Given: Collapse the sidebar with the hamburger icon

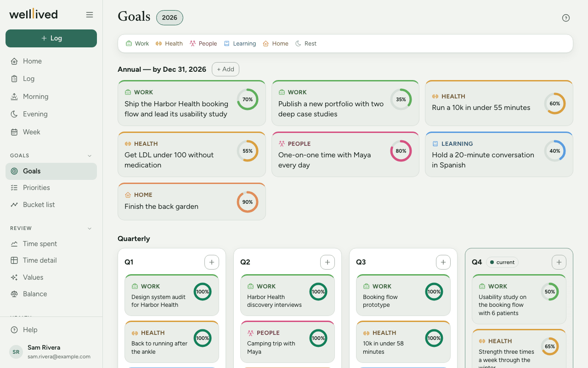Looking at the screenshot, I should (90, 15).
